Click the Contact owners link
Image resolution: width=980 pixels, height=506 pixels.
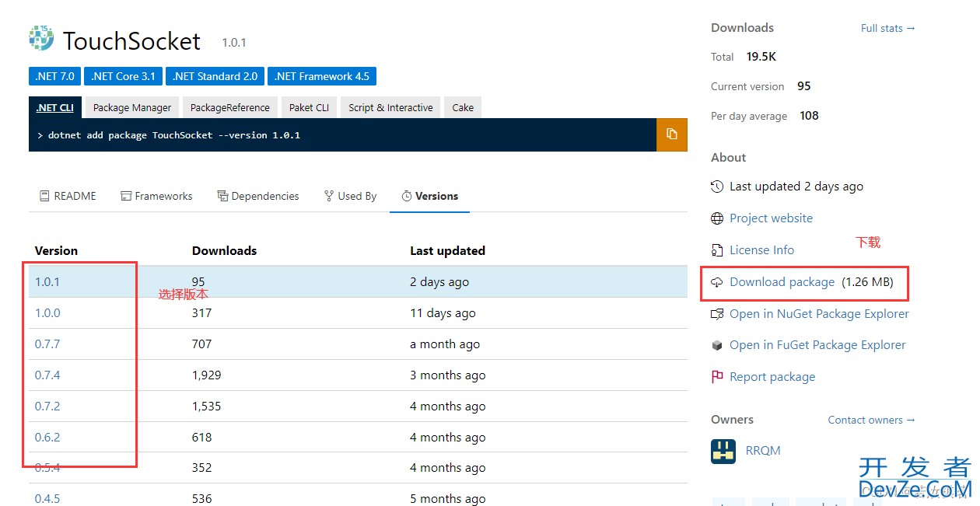point(872,420)
